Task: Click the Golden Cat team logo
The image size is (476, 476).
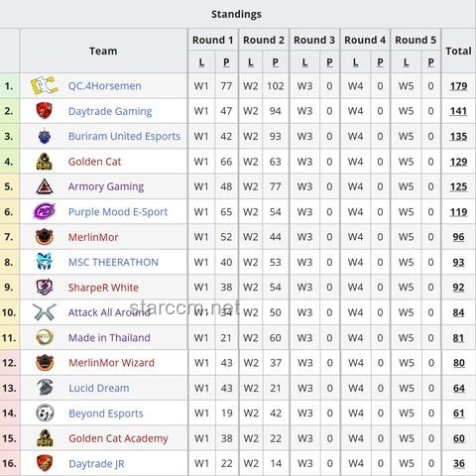Action: coord(45,162)
